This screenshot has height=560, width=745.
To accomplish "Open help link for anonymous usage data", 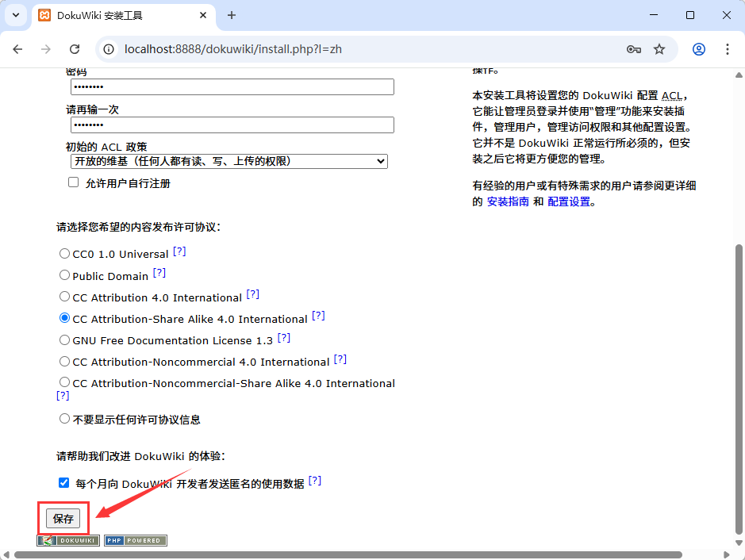I will 315,481.
